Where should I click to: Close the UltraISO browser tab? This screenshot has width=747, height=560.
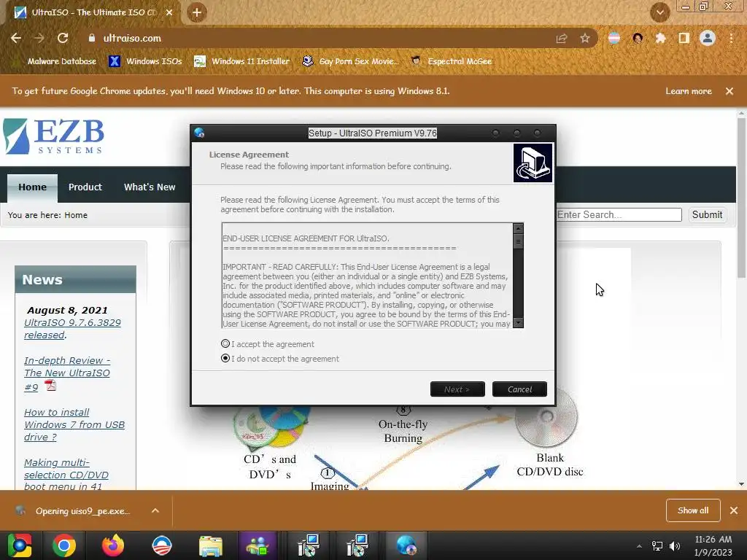coord(169,12)
